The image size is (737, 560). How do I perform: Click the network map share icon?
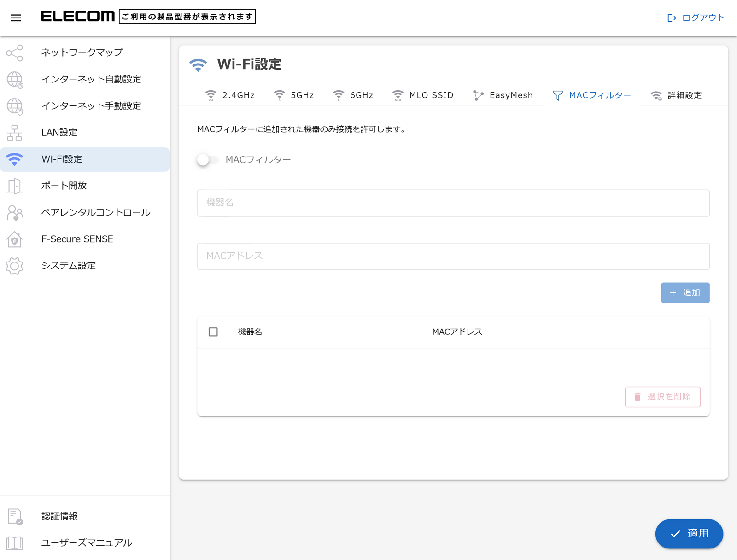pyautogui.click(x=15, y=53)
